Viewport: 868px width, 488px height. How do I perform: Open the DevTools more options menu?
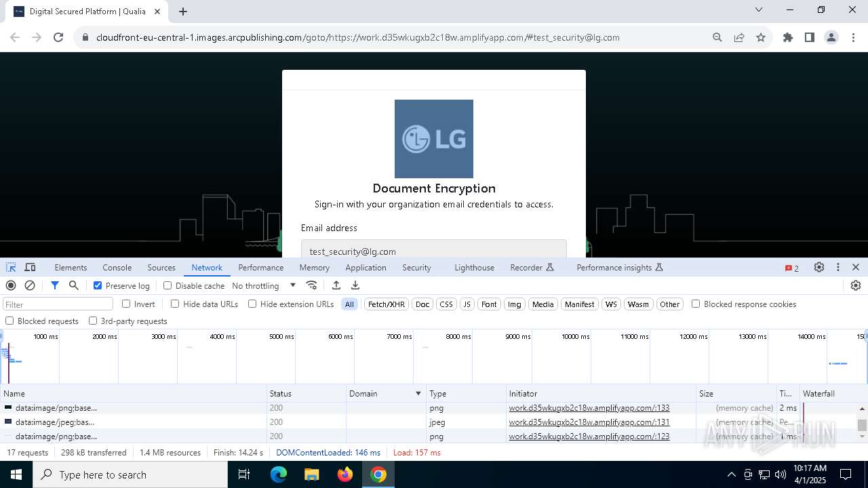[838, 268]
